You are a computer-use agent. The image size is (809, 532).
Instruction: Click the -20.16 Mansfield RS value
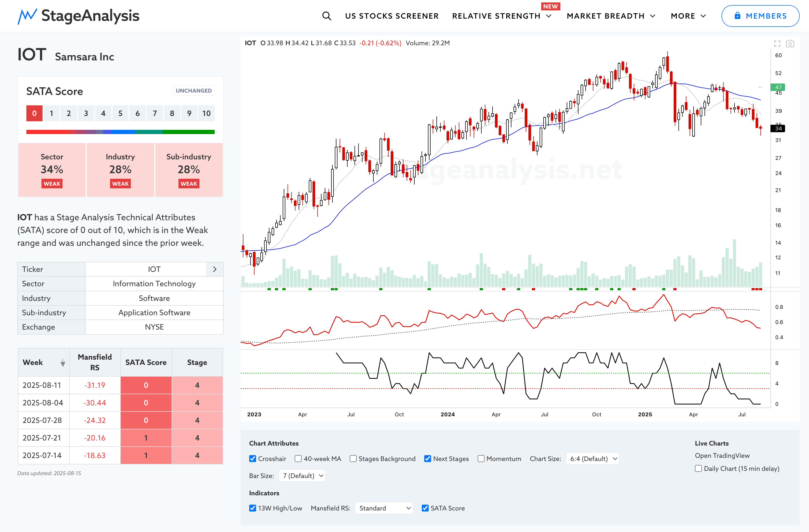[x=95, y=438]
